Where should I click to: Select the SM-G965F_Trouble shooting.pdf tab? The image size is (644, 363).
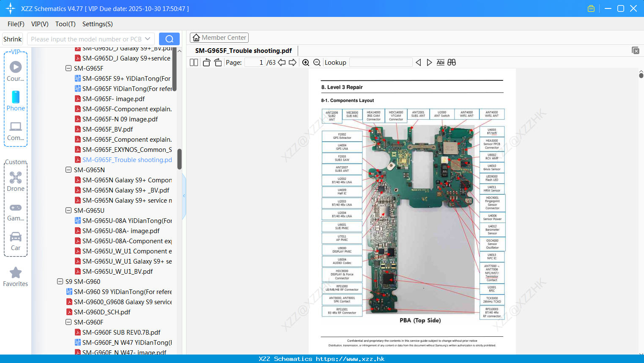click(244, 51)
